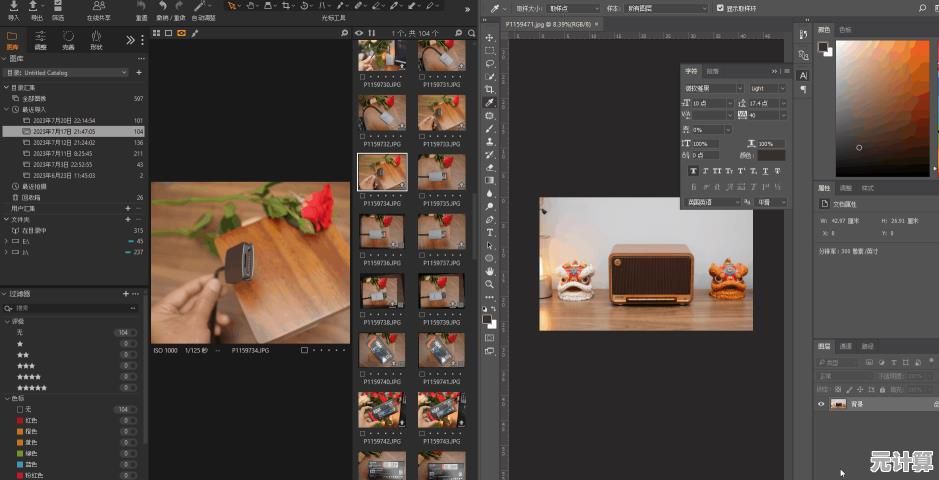Collapse the 色标 color tag filter group
The width and height of the screenshot is (939, 480).
[x=7, y=398]
